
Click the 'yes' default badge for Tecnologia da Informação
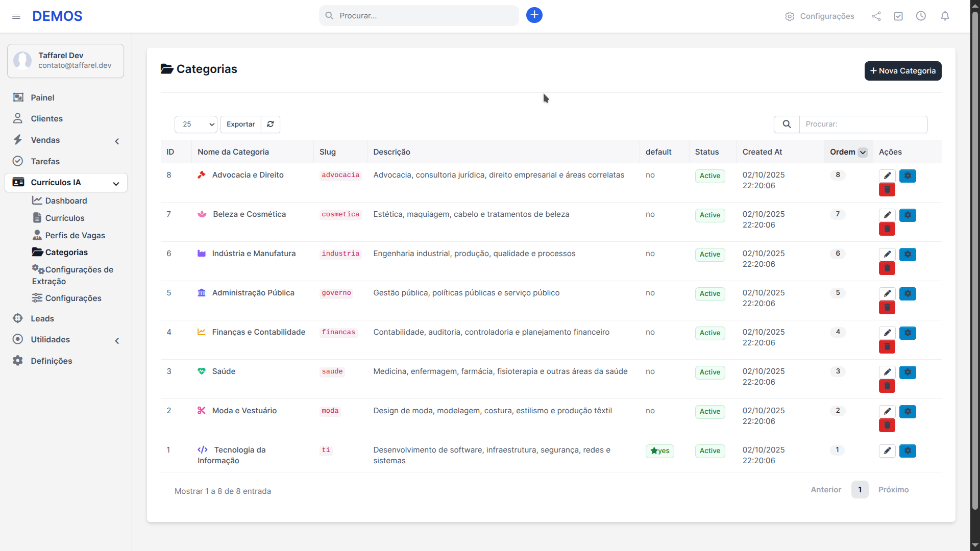point(659,451)
